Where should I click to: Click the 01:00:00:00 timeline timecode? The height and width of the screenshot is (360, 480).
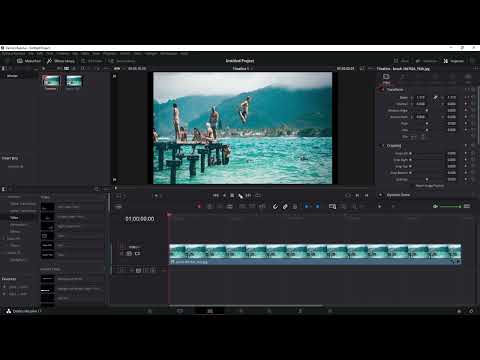pos(140,219)
